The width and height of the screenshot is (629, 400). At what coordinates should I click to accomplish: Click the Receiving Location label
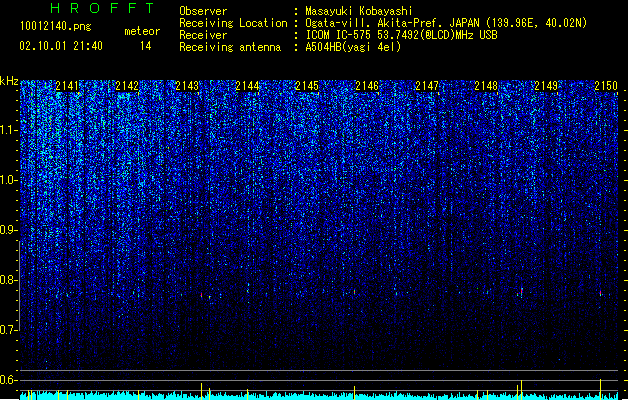click(x=233, y=23)
